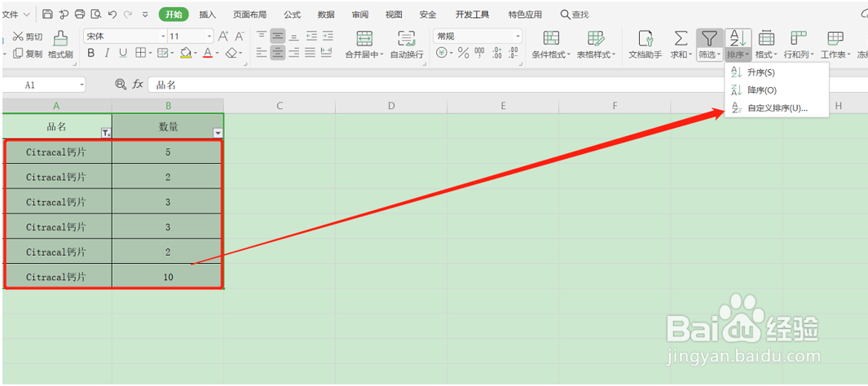Open filter dropdown on 数量 header
This screenshot has height=386, width=868.
coord(218,133)
